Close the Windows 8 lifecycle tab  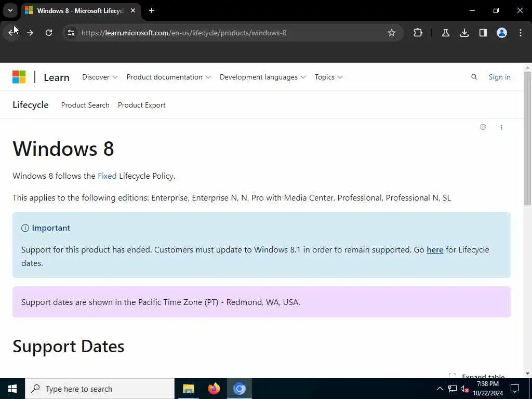[x=133, y=10]
